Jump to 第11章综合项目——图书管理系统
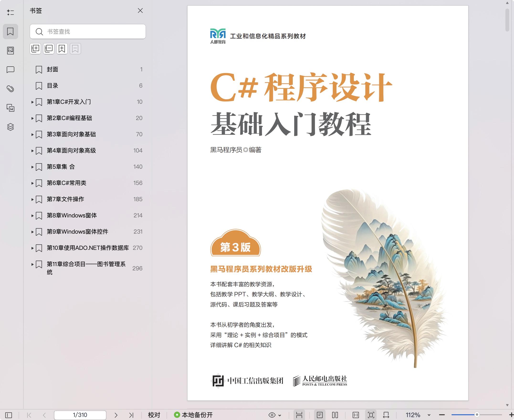Screen dimensions: 514x420 (86, 268)
